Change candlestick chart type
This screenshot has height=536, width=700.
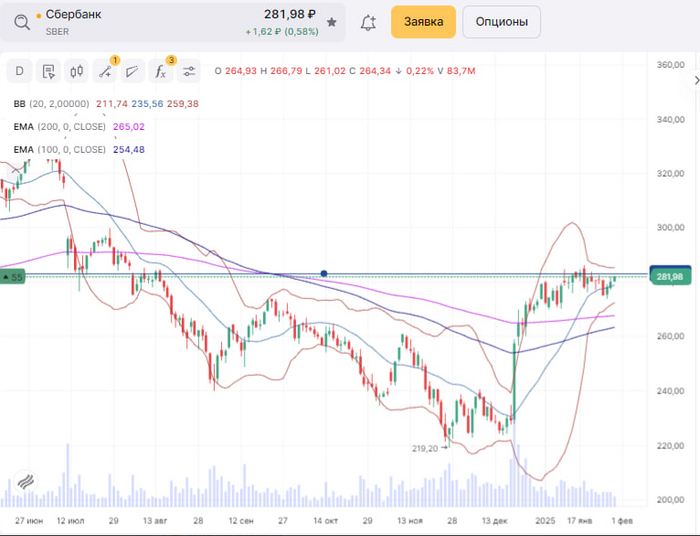pos(76,71)
